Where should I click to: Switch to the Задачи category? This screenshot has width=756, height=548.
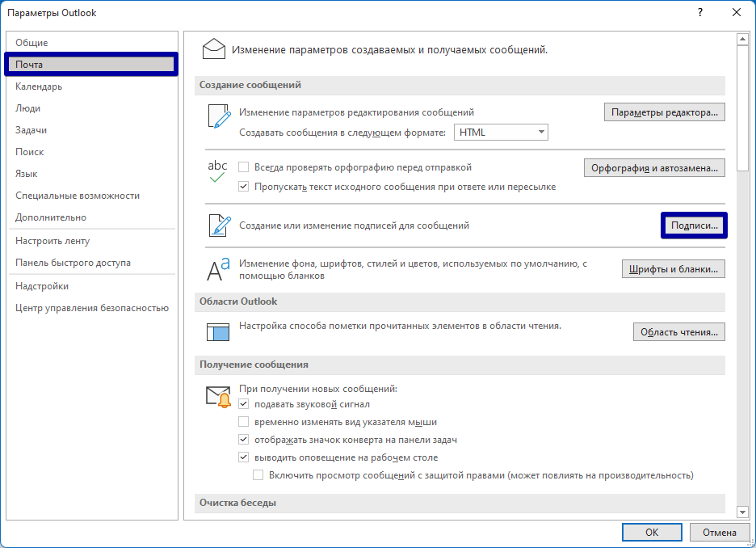[x=91, y=130]
